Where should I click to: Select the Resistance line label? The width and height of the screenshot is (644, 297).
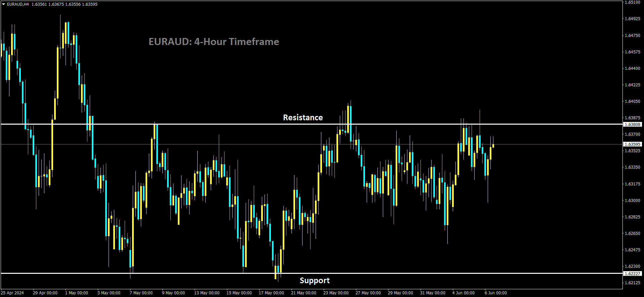[x=303, y=118]
